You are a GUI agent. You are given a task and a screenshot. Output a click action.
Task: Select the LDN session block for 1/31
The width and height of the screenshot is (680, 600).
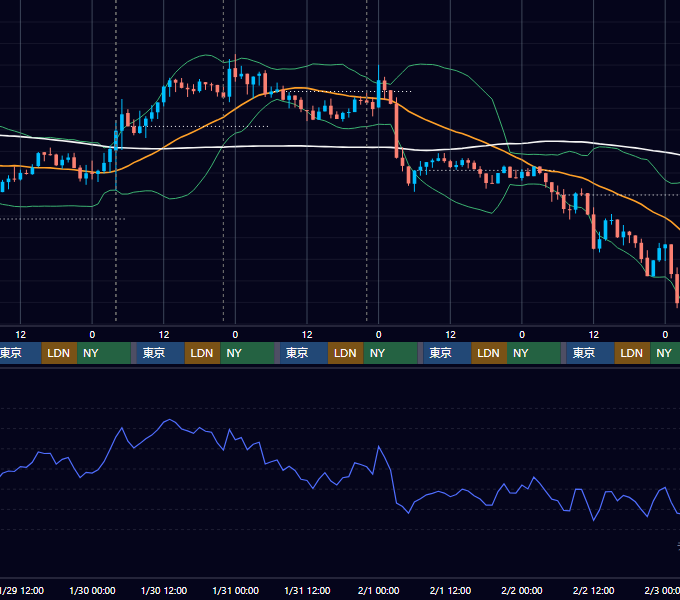coord(346,353)
